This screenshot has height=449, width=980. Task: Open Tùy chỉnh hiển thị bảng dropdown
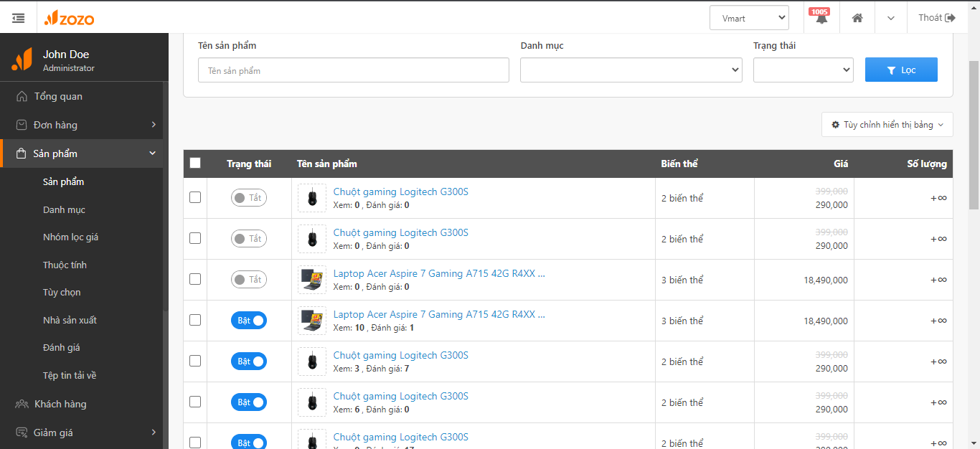tap(887, 125)
